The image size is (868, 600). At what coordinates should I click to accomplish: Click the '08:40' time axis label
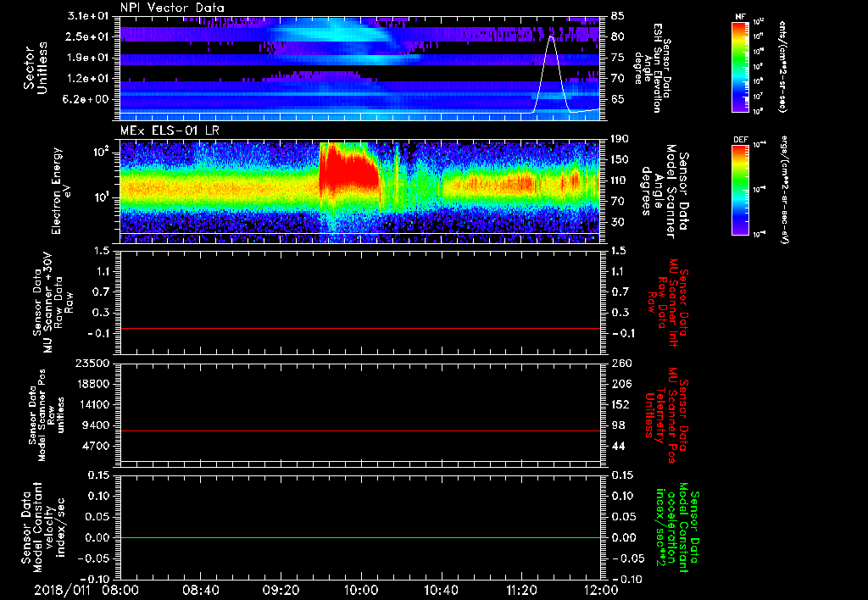pos(201,590)
